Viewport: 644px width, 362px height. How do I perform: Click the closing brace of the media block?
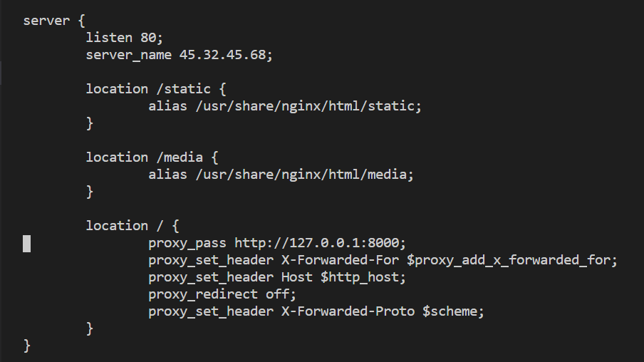pos(90,192)
